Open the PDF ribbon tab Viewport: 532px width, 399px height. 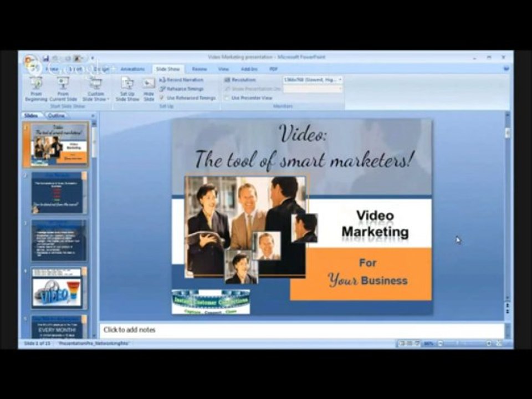click(x=273, y=69)
